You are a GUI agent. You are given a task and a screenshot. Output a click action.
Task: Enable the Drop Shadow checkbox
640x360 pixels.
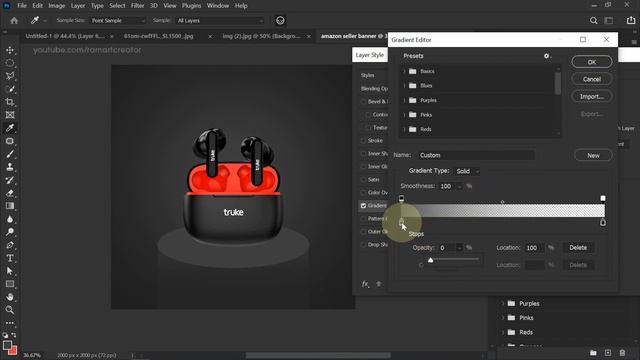pos(363,245)
